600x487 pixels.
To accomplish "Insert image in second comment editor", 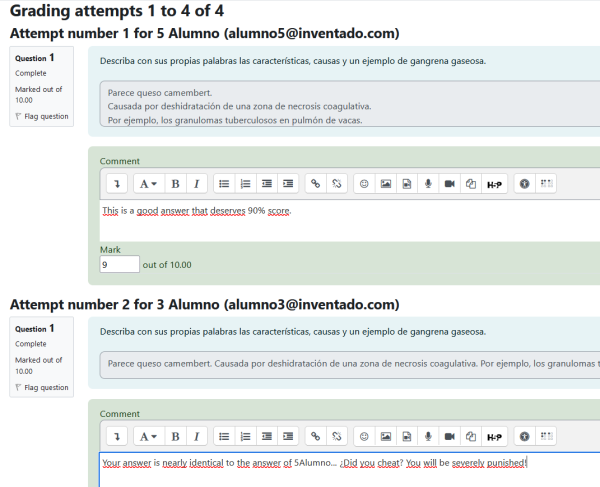I will (x=386, y=437).
